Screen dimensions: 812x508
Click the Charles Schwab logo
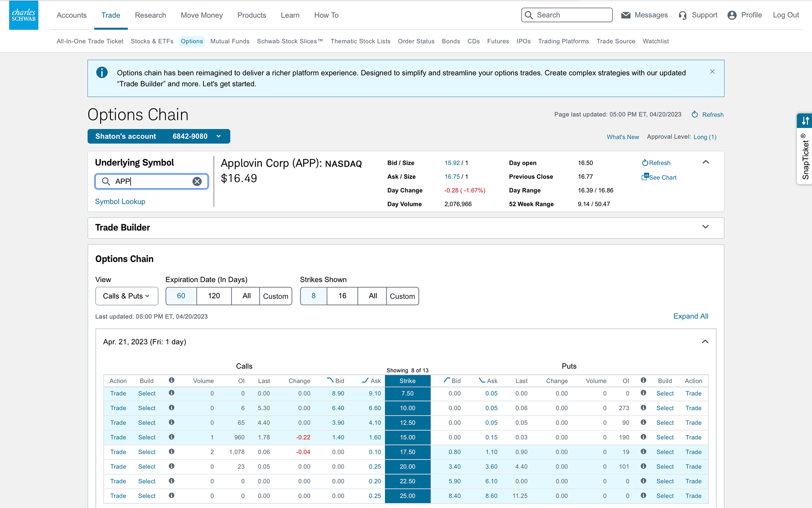pyautogui.click(x=24, y=15)
